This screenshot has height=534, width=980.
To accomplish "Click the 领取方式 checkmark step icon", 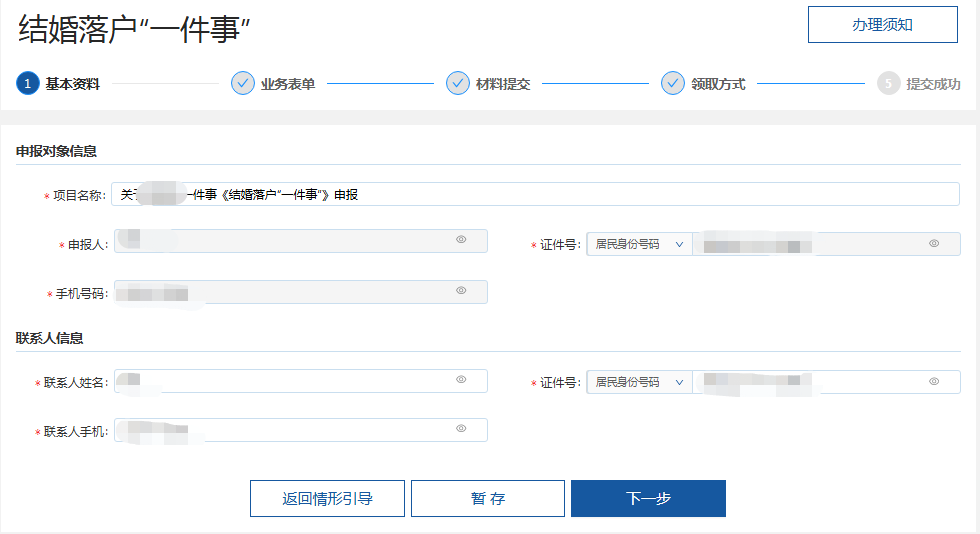I will coord(673,83).
